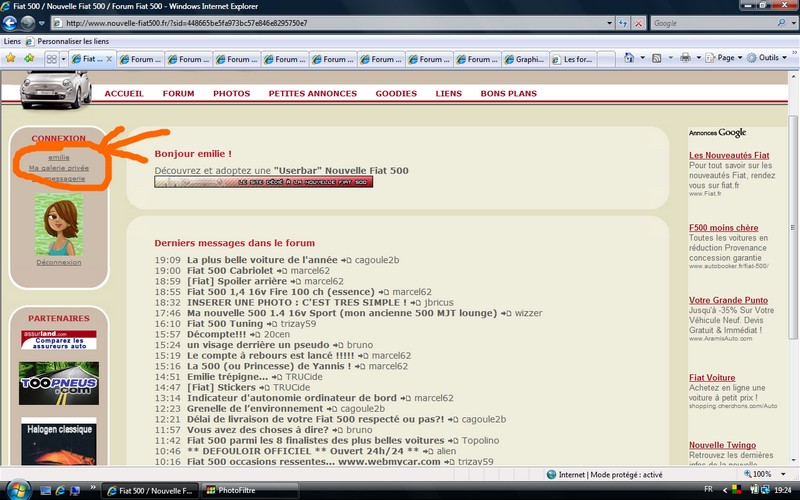Click the Print icon
Image resolution: width=800 pixels, height=500 pixels.
(x=685, y=58)
